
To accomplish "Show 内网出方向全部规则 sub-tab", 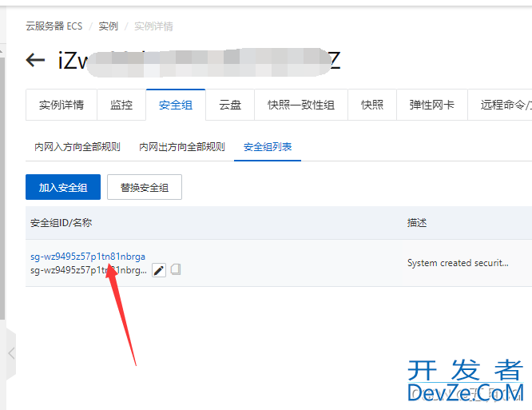I will coord(182,147).
